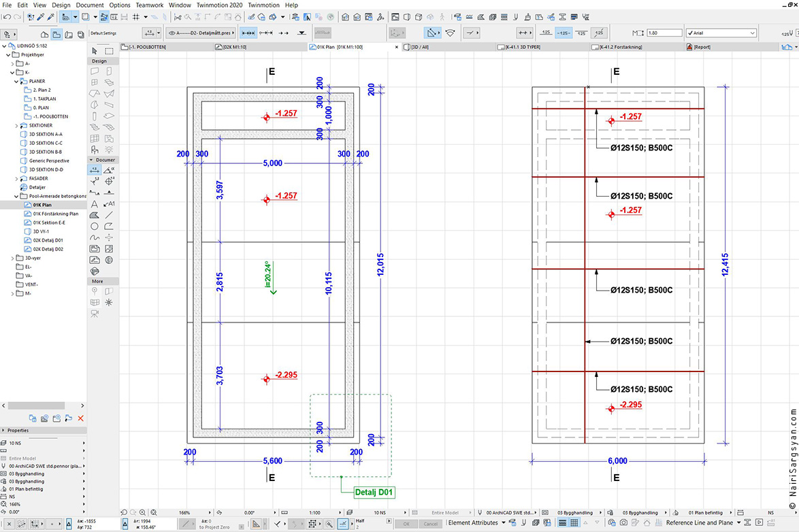Click the Default Settings button

(103, 33)
